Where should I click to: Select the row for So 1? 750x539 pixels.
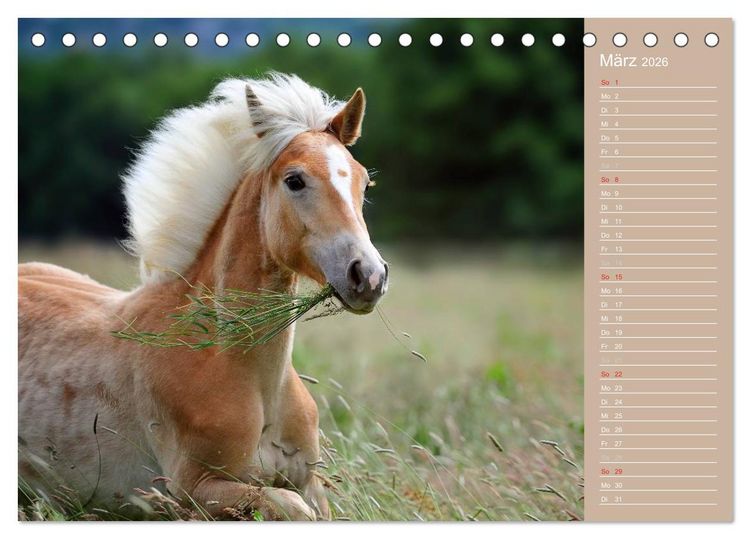click(x=658, y=82)
